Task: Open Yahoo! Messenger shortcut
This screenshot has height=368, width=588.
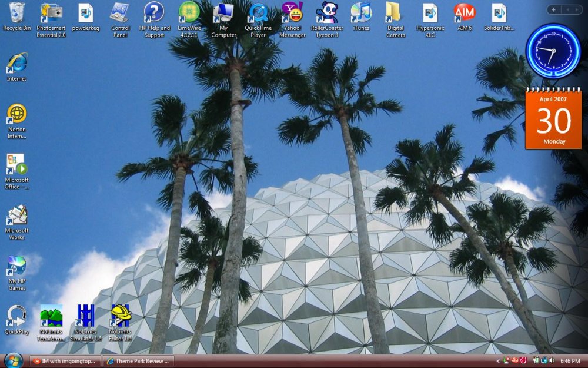Action: pyautogui.click(x=292, y=13)
